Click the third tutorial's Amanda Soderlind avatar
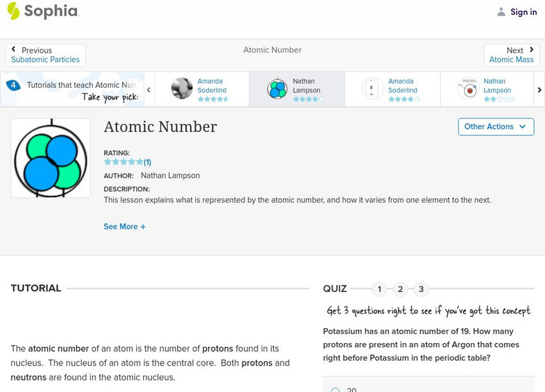The image size is (545, 392). [373, 88]
